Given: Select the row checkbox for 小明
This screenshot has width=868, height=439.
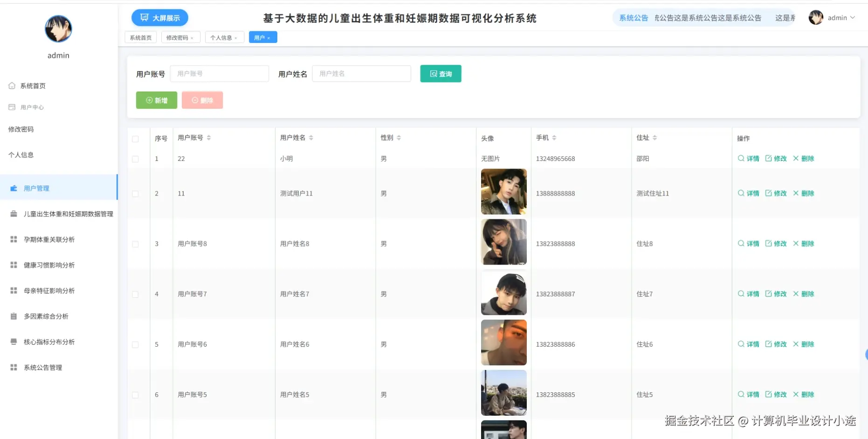Looking at the screenshot, I should (135, 159).
